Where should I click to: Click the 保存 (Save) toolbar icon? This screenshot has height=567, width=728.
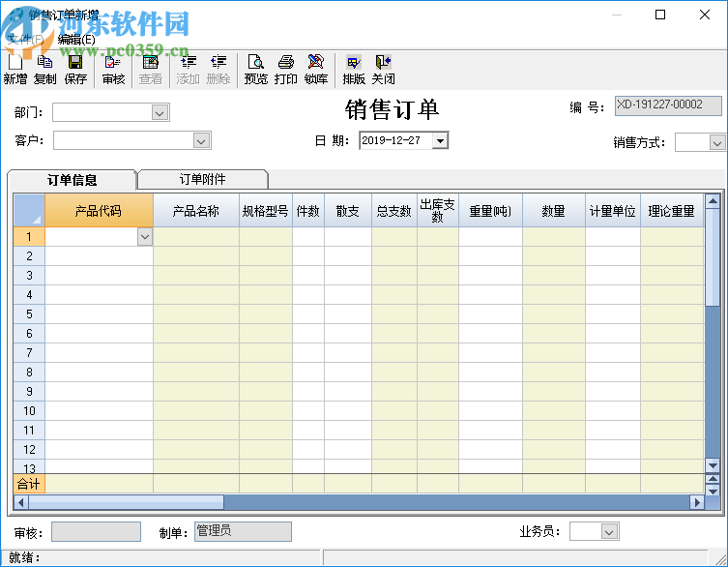tap(75, 69)
